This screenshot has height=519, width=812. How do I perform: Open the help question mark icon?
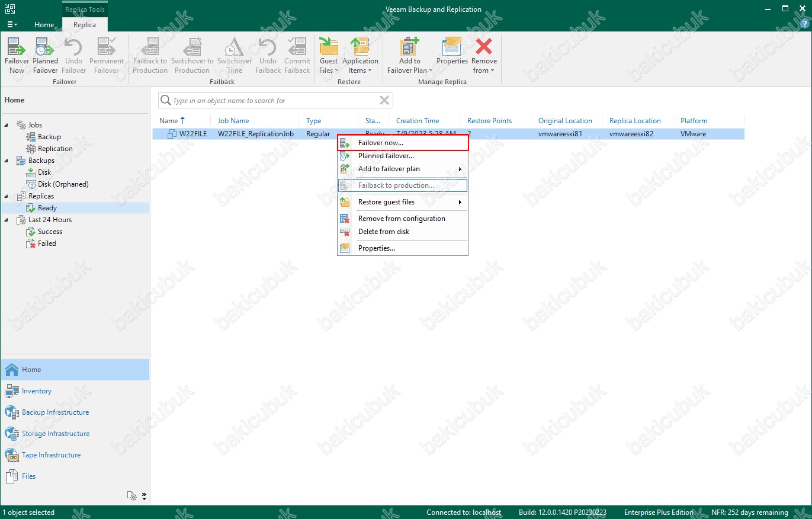point(804,24)
